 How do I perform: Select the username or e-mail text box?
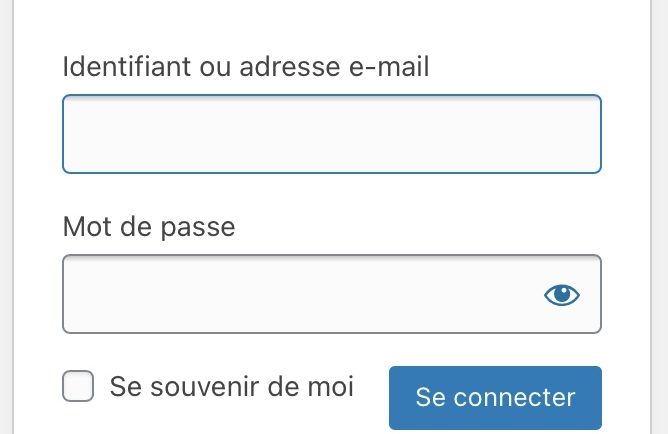pyautogui.click(x=332, y=134)
